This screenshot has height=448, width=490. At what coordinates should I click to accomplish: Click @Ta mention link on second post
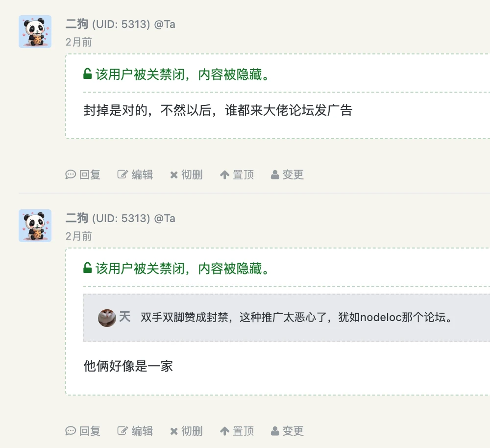pyautogui.click(x=165, y=218)
